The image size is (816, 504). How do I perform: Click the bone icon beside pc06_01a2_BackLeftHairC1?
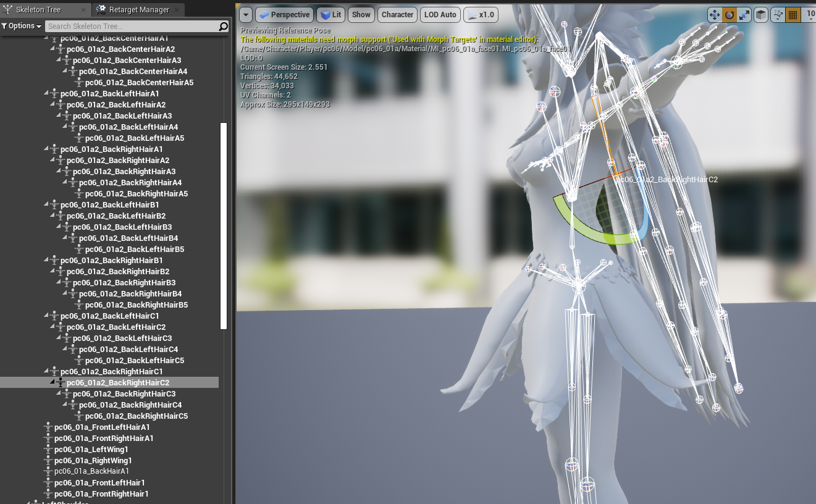coord(54,316)
